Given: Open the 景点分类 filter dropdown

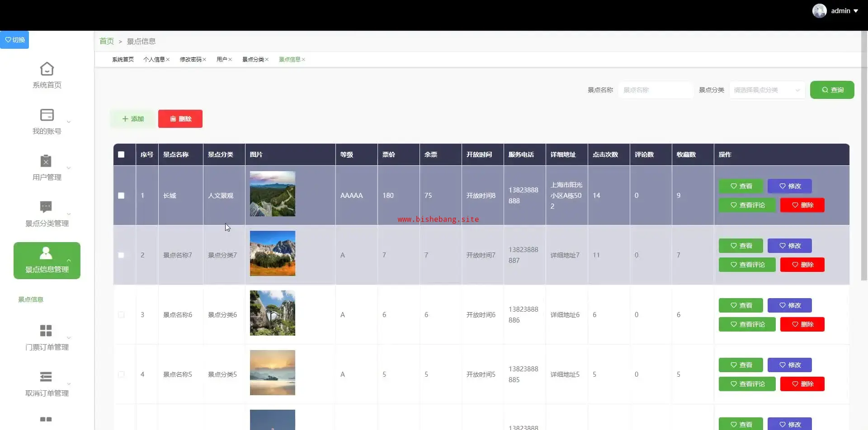Looking at the screenshot, I should (x=767, y=90).
